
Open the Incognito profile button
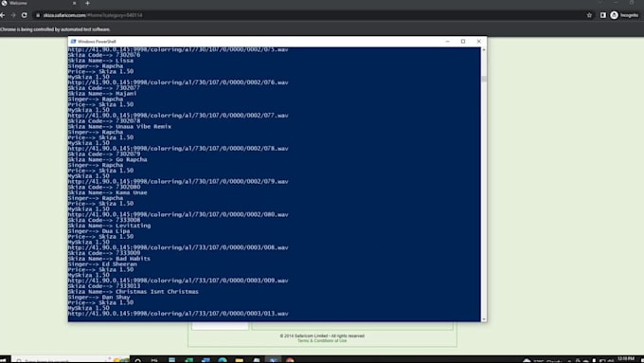(x=624, y=15)
